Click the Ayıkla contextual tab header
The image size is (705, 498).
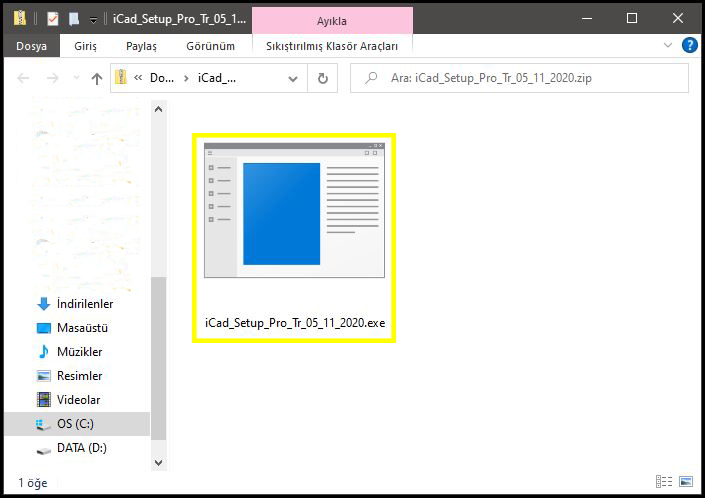point(332,21)
